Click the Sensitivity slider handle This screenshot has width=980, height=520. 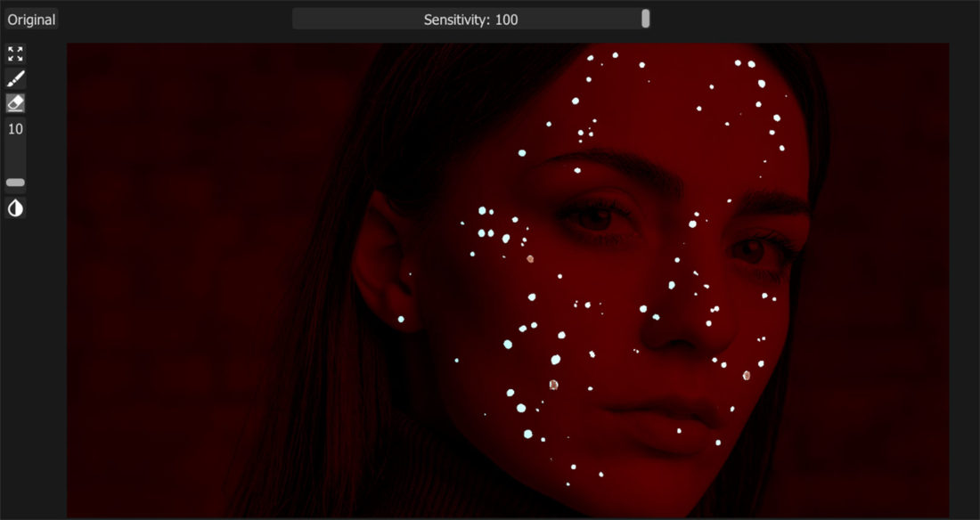tap(644, 19)
